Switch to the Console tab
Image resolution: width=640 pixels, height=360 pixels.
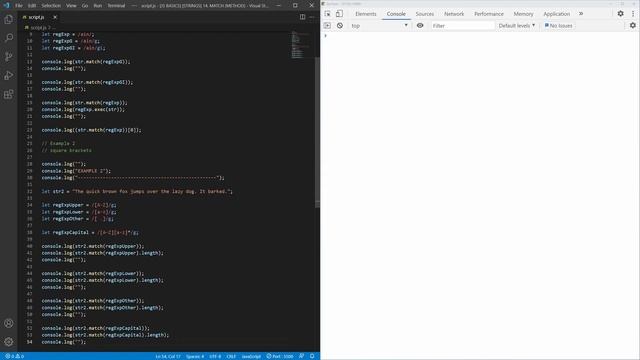point(396,14)
